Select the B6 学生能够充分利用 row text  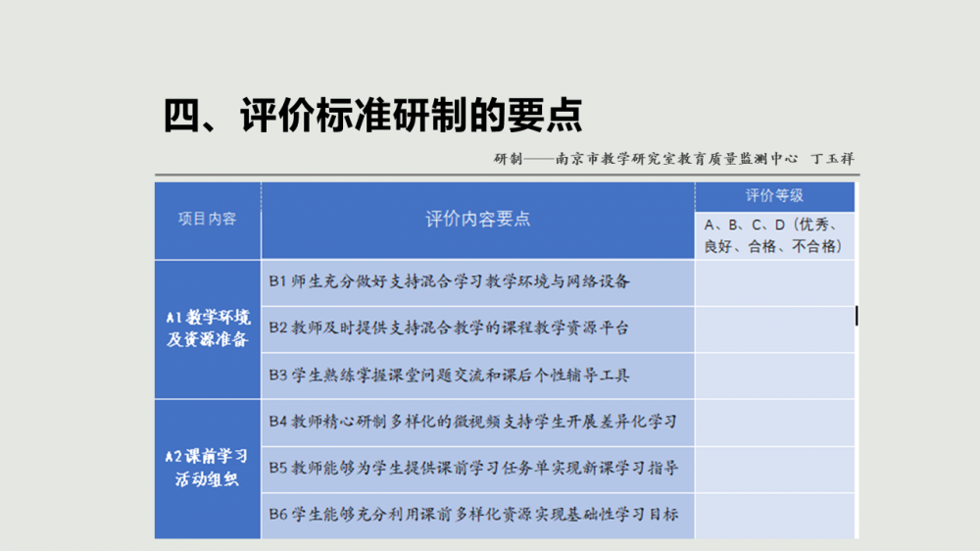[x=473, y=515]
